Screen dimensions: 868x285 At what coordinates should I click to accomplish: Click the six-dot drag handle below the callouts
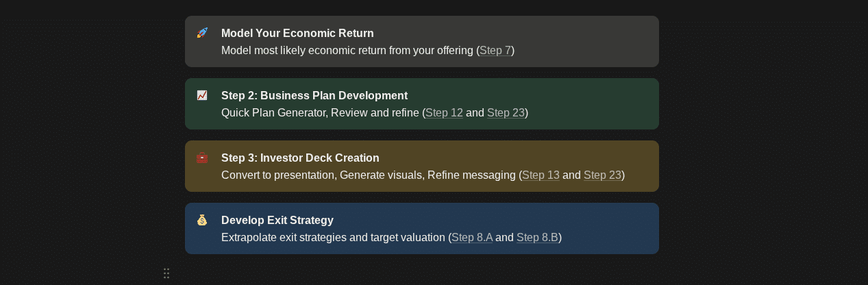coord(166,273)
